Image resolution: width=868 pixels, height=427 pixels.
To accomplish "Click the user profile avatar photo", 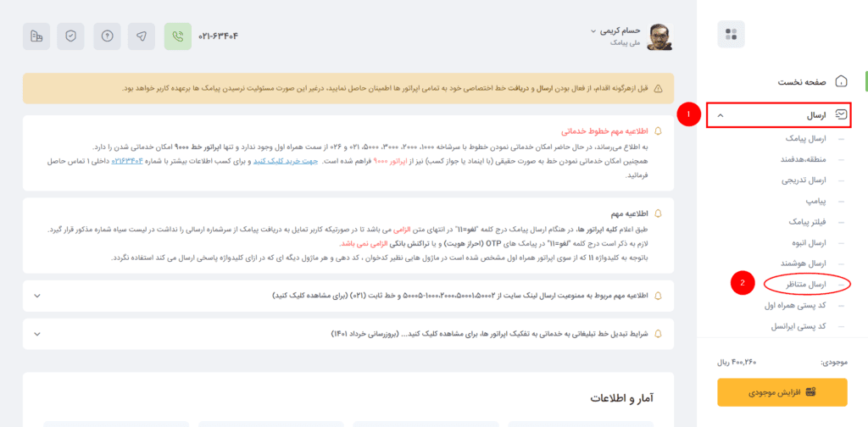I will 660,37.
